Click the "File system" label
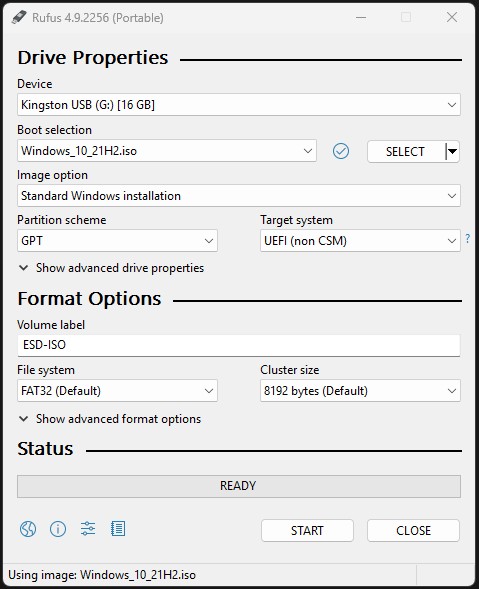Image resolution: width=479 pixels, height=589 pixels. coord(46,370)
